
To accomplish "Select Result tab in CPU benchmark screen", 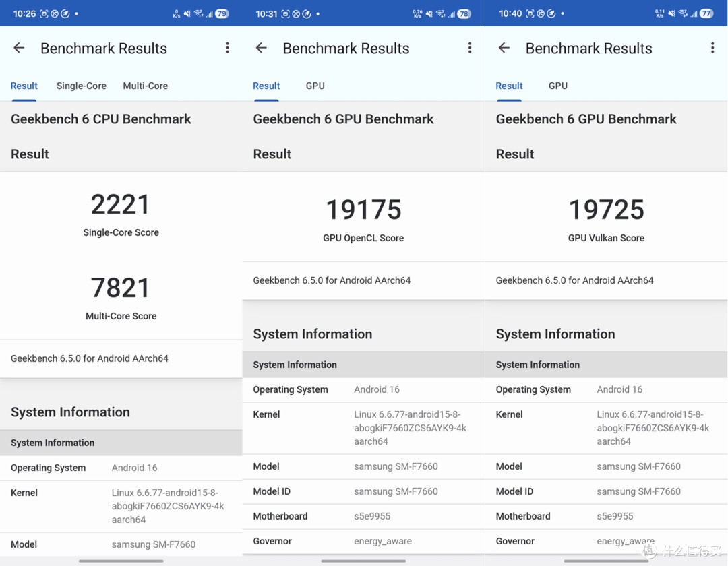I will 24,86.
